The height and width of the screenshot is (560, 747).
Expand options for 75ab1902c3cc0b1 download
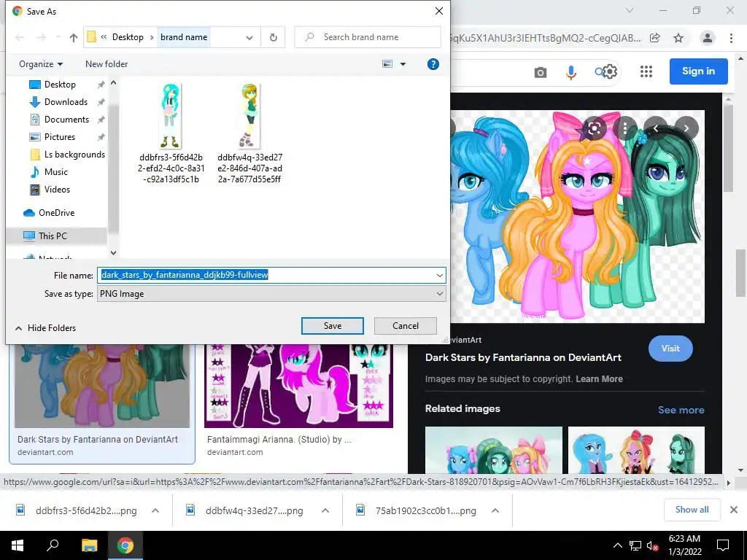495,510
